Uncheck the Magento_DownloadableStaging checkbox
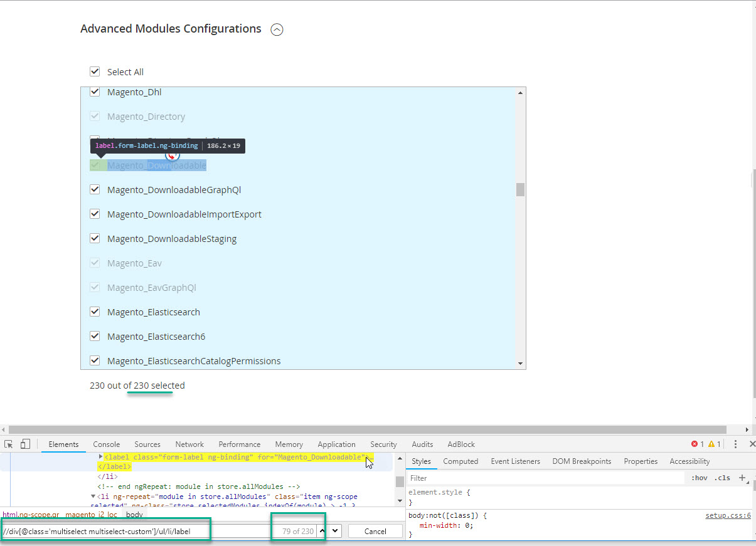756x546 pixels. [x=95, y=238]
